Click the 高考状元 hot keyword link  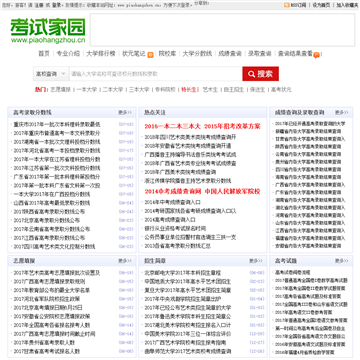click(281, 89)
